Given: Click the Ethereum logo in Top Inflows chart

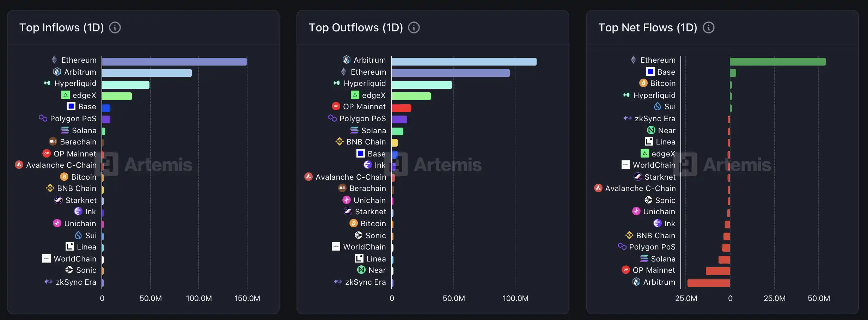Looking at the screenshot, I should tap(54, 60).
